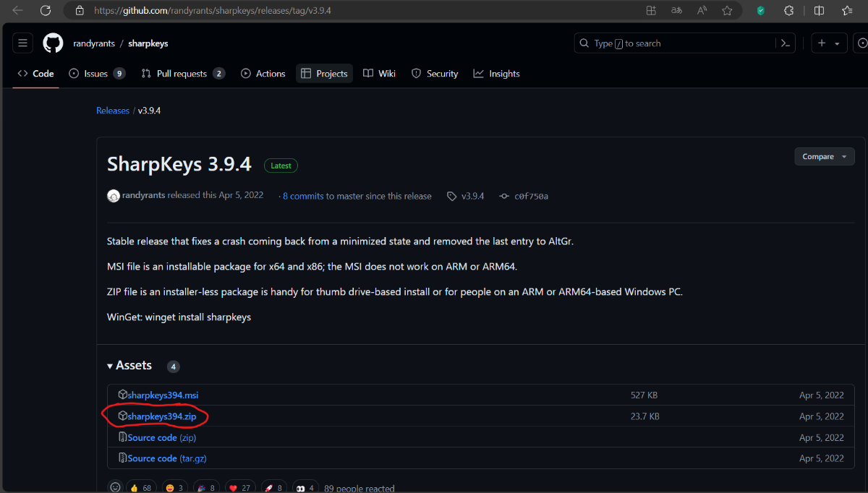
Task: Collapse the Assets section
Action: click(130, 366)
